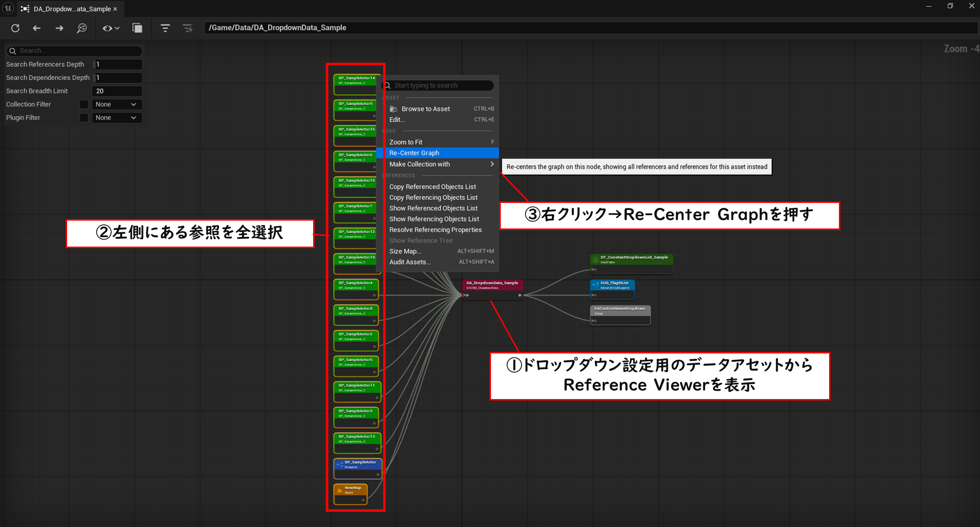The image size is (980, 527).
Task: Expand the Make Collection with submenu
Action: click(441, 164)
